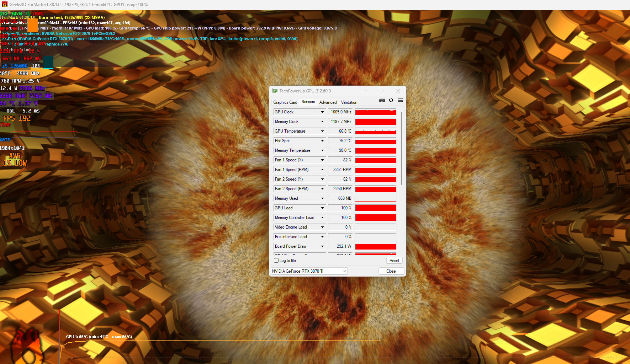Click the 1187.7 MHz Memory Clock value
The image size is (630, 364).
click(x=340, y=122)
